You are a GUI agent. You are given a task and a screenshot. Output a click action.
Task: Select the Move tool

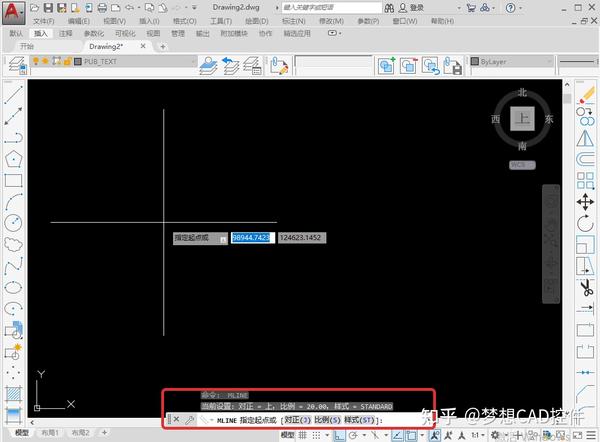(x=585, y=202)
